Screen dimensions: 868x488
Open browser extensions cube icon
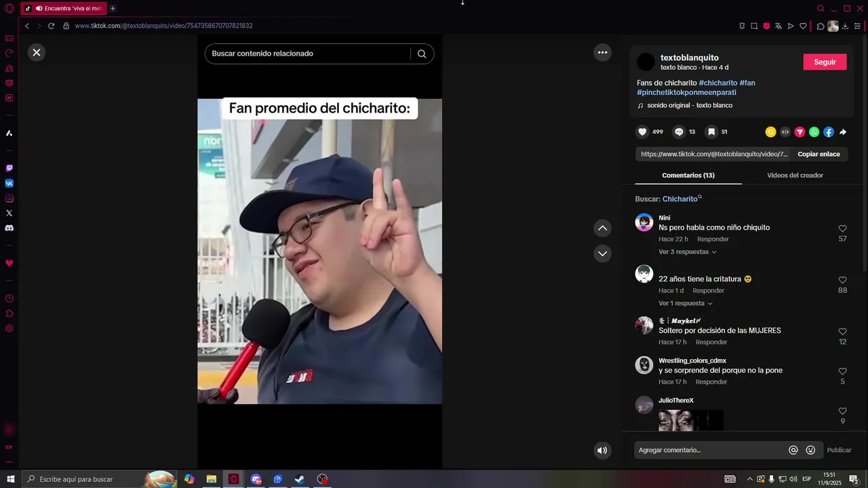tap(821, 26)
